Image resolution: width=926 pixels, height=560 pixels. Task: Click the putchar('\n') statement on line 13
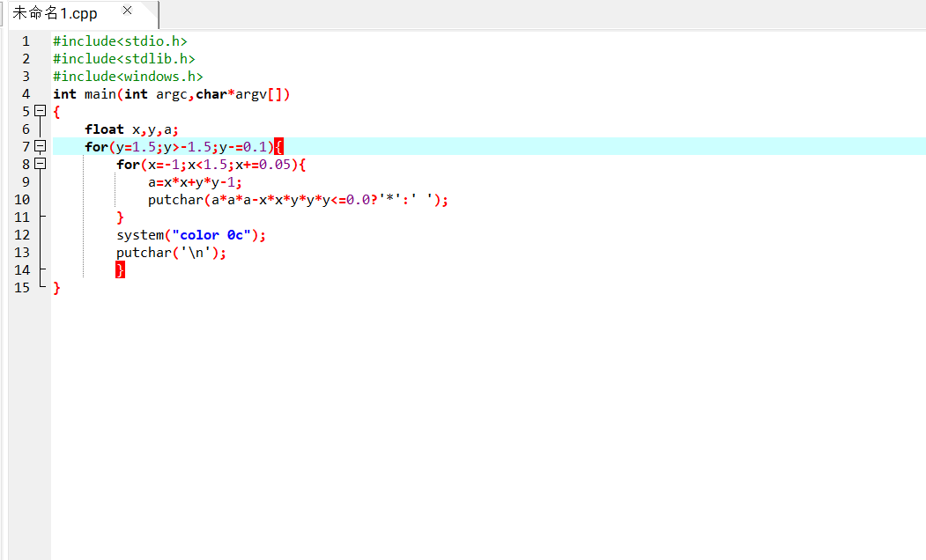[171, 253]
